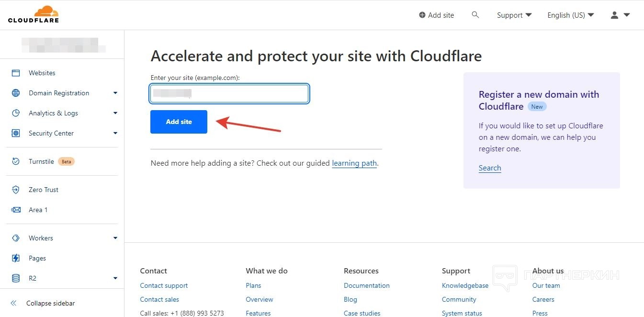Open R2 in the sidebar
The image size is (644, 317).
pos(33,278)
